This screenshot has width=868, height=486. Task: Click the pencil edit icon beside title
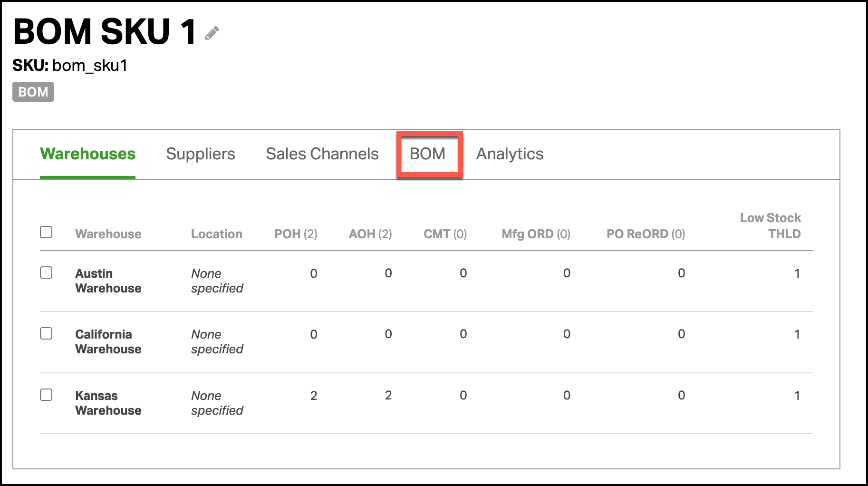(212, 33)
